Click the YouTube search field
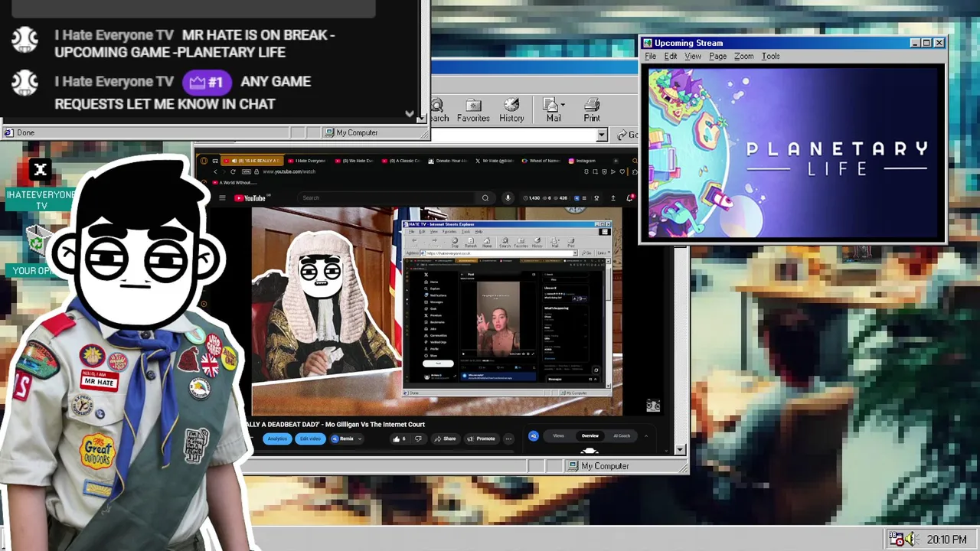This screenshot has width=980, height=551. coord(387,198)
